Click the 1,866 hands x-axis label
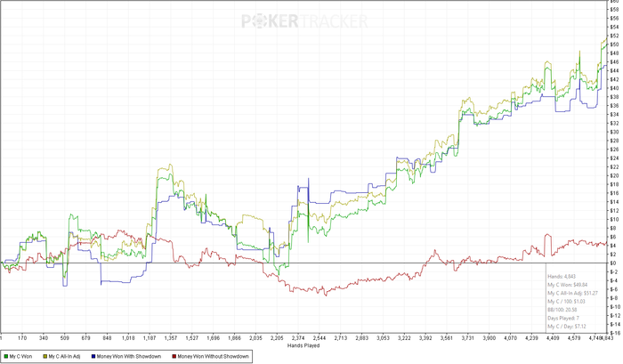This screenshot has height=364, width=623. [x=234, y=338]
